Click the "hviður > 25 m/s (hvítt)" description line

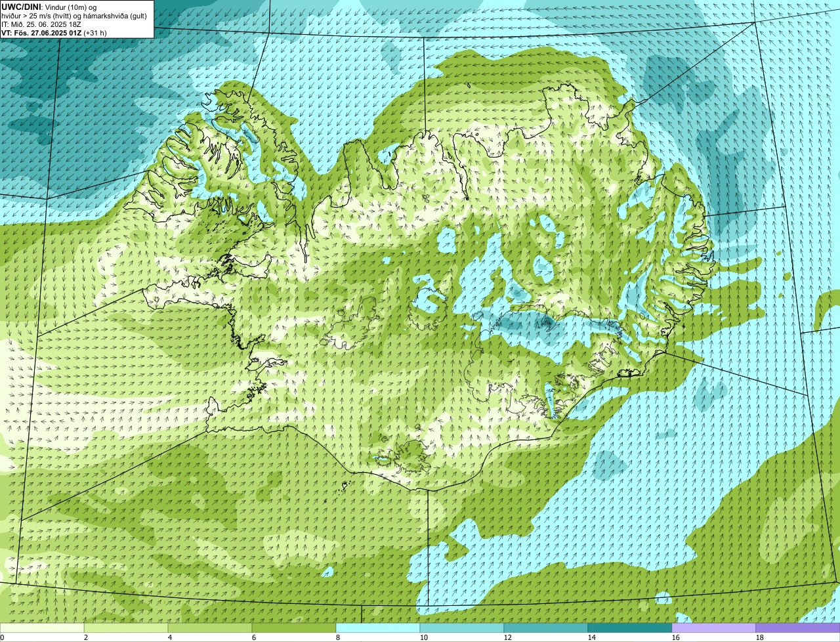(74, 15)
